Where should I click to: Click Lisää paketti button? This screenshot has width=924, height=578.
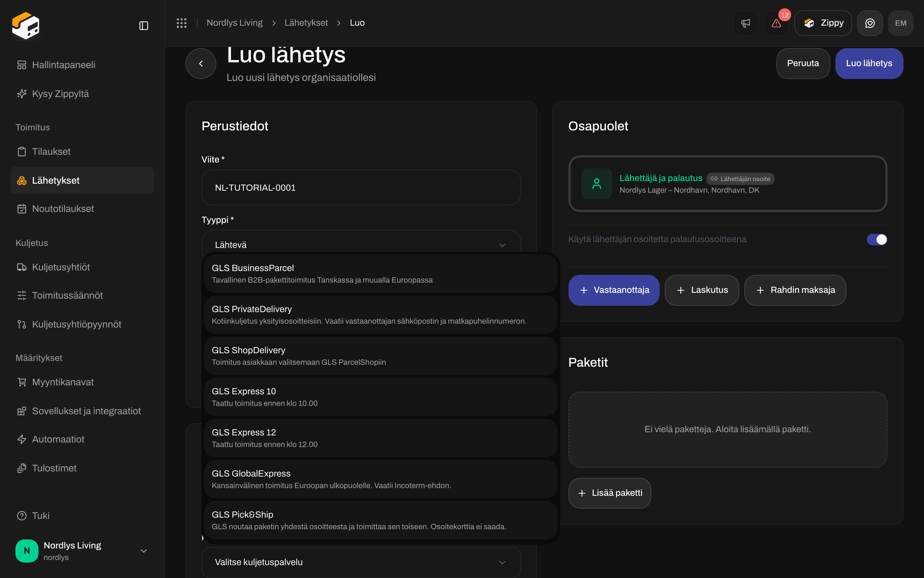pyautogui.click(x=610, y=493)
